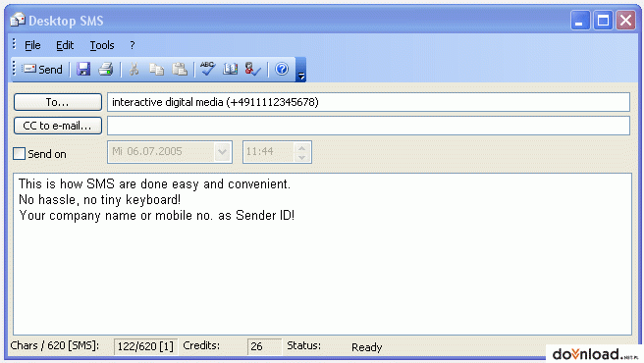
Task: Increase the send time with up arrow
Action: point(302,148)
